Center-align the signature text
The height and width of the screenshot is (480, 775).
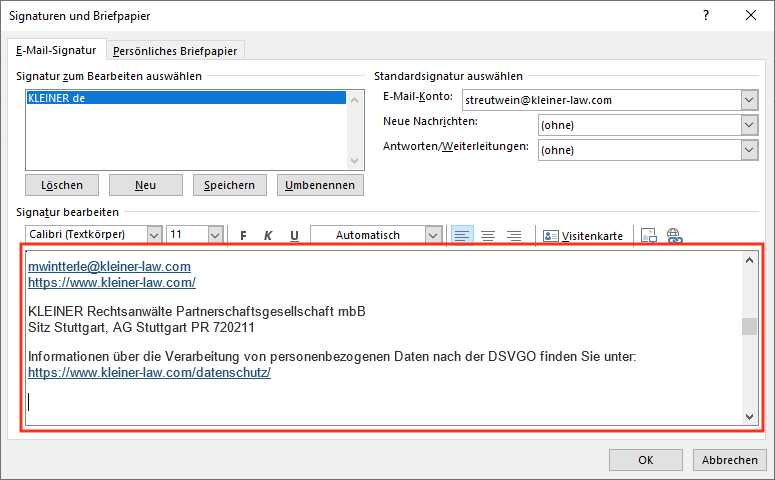488,235
